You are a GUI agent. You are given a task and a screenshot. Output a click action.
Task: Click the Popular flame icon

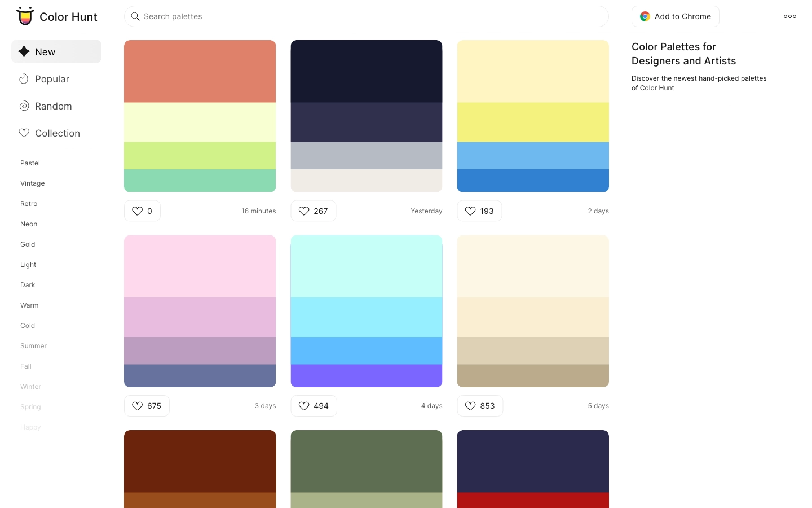click(x=24, y=78)
